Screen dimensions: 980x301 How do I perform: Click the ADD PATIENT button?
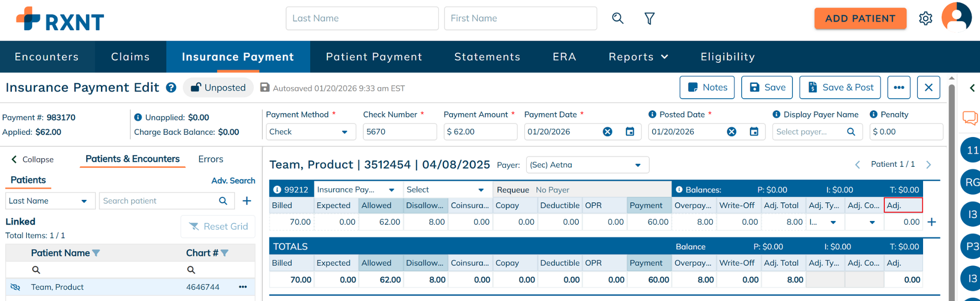pyautogui.click(x=860, y=19)
